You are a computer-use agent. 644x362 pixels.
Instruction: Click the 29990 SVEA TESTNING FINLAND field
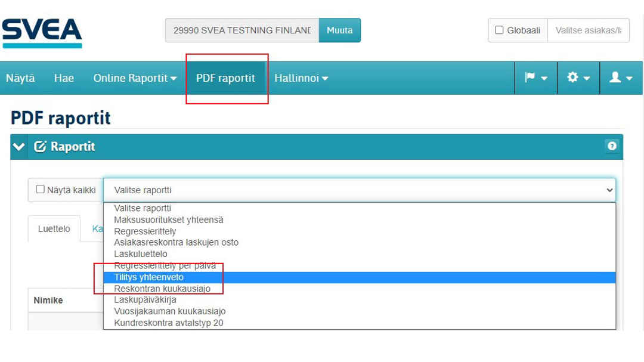click(x=242, y=30)
